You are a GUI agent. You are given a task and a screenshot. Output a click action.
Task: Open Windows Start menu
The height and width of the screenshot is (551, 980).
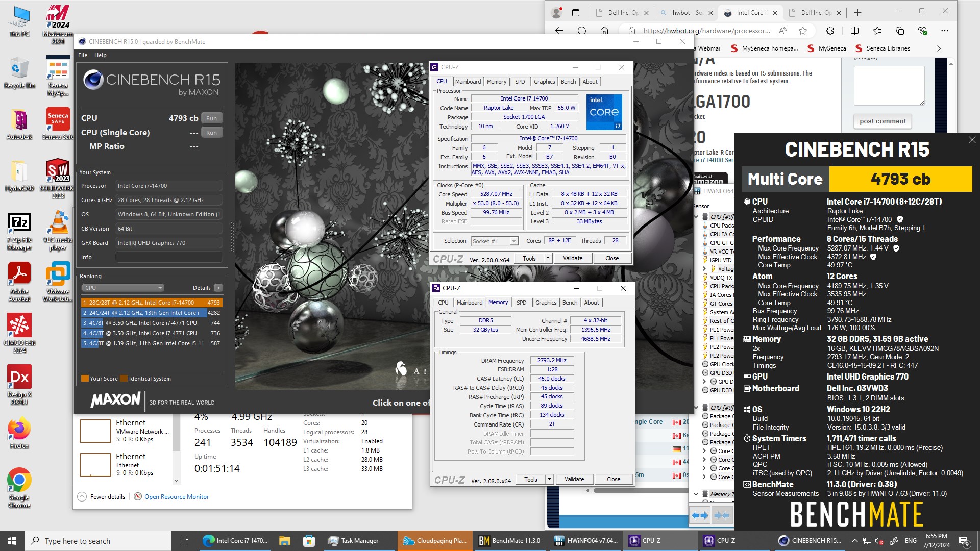12,541
